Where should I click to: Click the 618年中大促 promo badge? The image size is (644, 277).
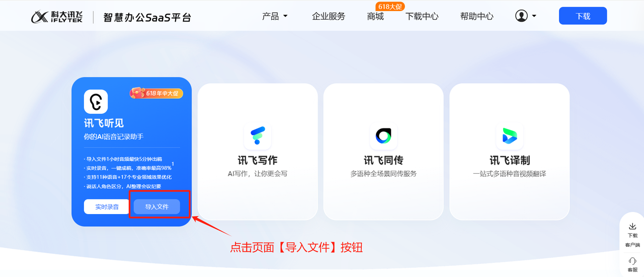pyautogui.click(x=156, y=93)
